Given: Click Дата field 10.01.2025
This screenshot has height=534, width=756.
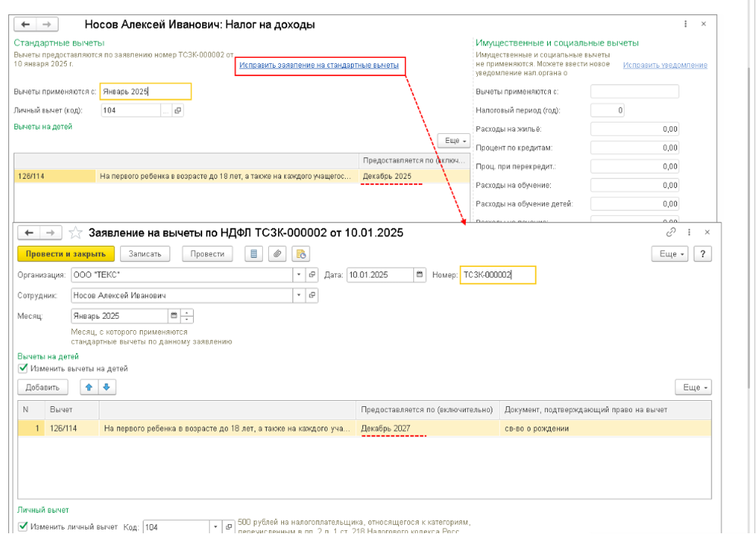Looking at the screenshot, I should tap(380, 275).
